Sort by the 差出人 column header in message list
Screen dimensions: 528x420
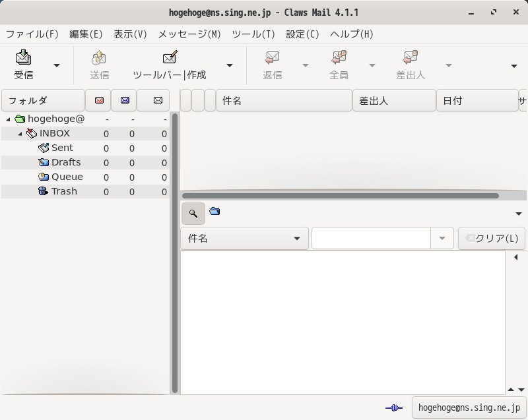coord(394,100)
